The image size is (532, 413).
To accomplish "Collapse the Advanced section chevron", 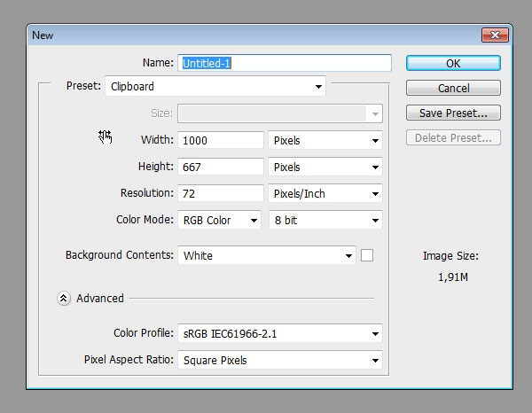I will pos(63,299).
